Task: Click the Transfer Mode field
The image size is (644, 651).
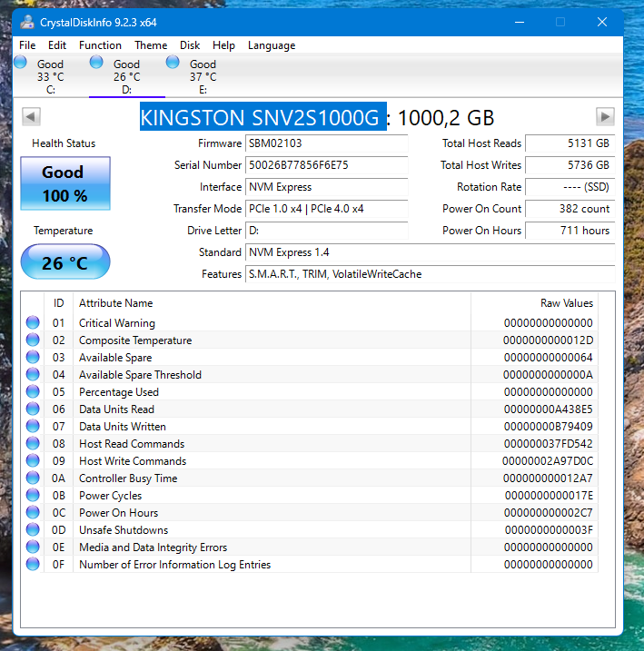Action: point(326,209)
